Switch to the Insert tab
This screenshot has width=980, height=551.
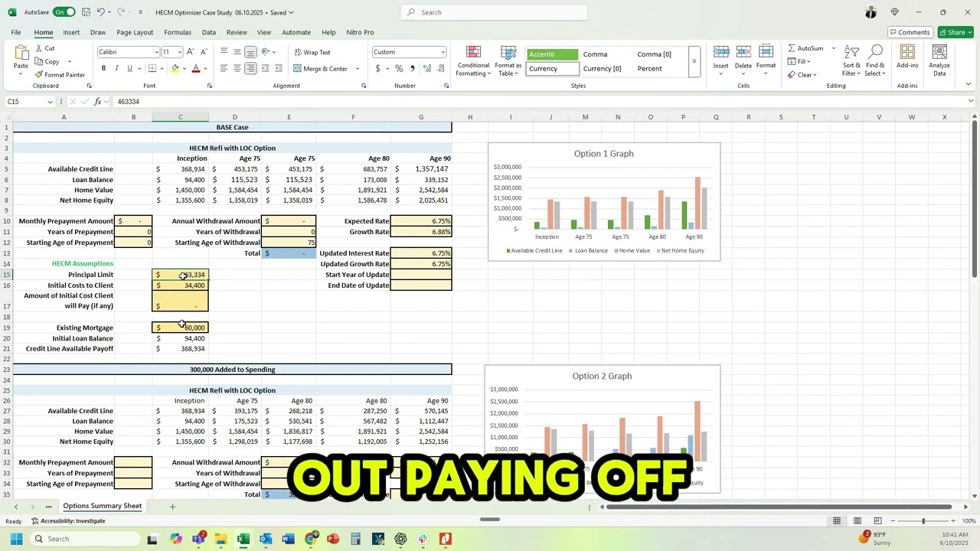71,32
